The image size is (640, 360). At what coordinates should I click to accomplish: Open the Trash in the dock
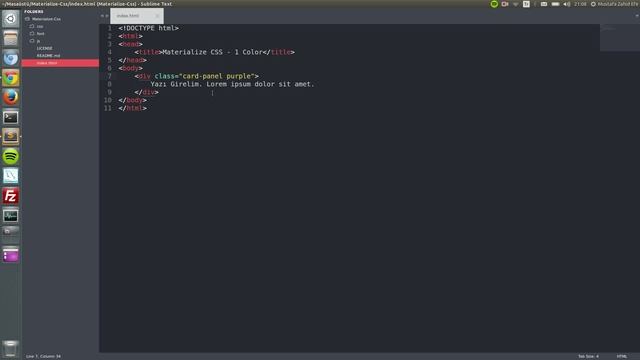(x=11, y=349)
